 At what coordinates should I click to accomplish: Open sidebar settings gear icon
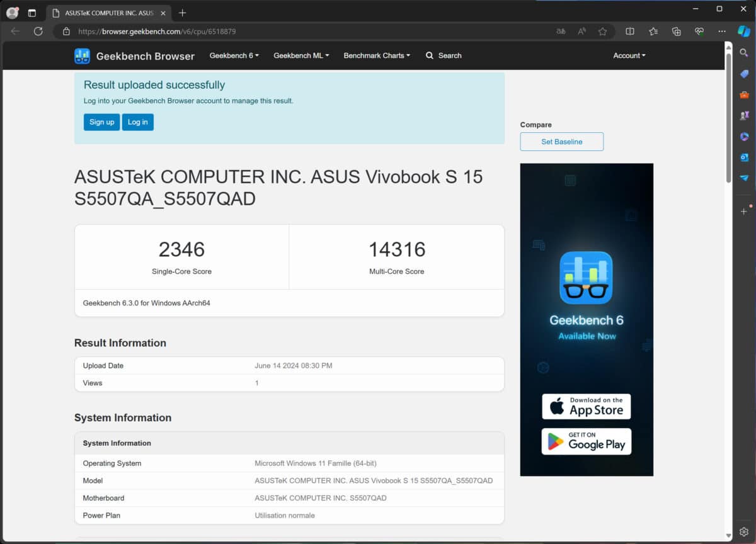click(744, 531)
